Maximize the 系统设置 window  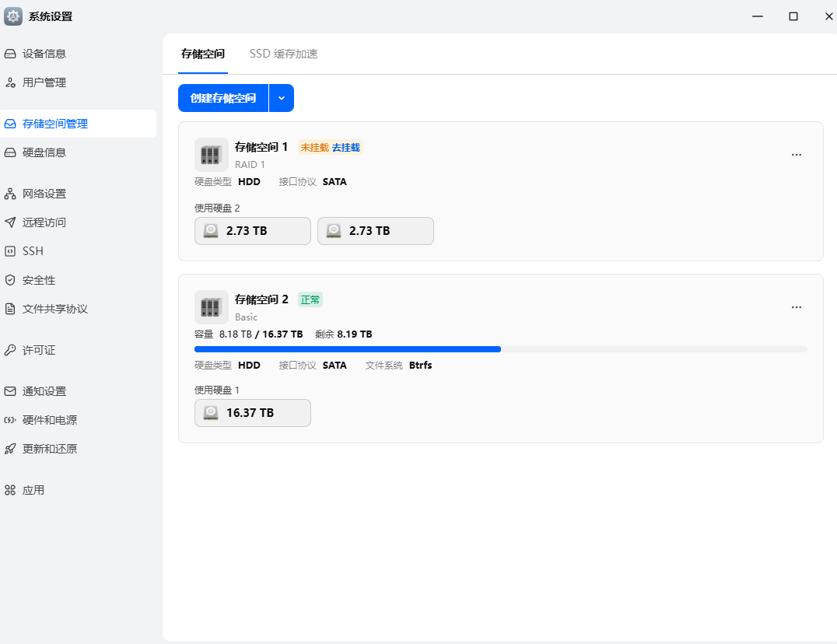point(793,16)
